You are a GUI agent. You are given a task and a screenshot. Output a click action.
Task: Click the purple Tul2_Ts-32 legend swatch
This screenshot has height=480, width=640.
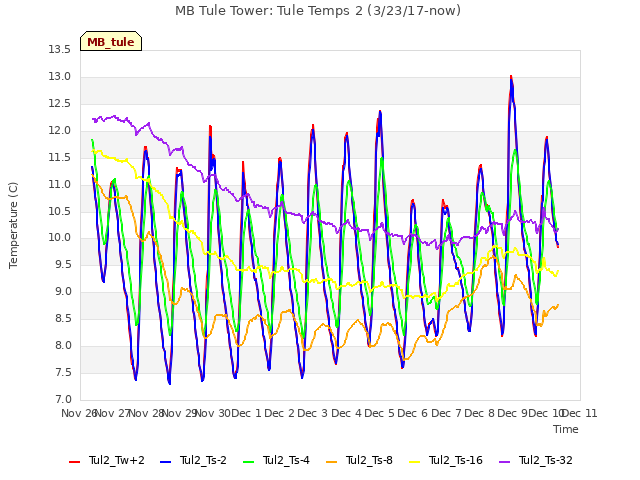505,462
